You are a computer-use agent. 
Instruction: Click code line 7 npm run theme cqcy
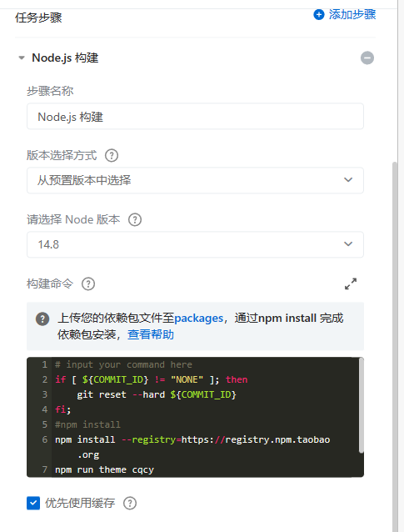[104, 469]
